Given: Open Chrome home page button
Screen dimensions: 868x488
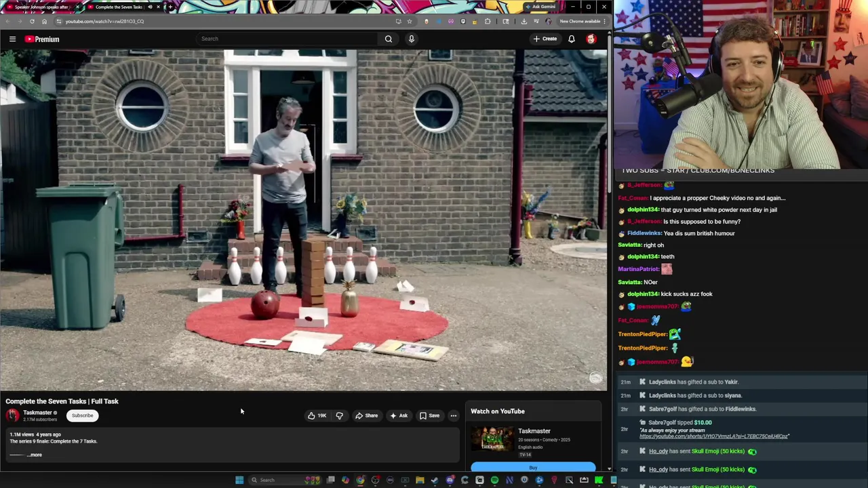Looking at the screenshot, I should 44,21.
